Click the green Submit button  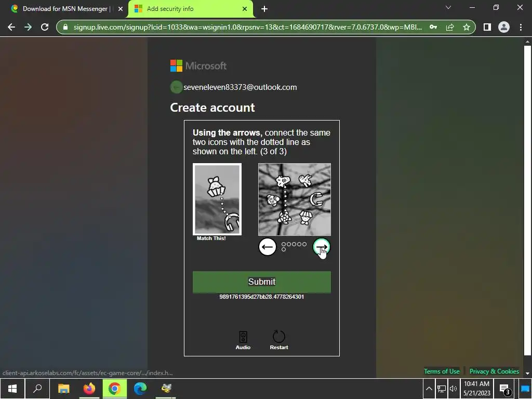pos(262,282)
